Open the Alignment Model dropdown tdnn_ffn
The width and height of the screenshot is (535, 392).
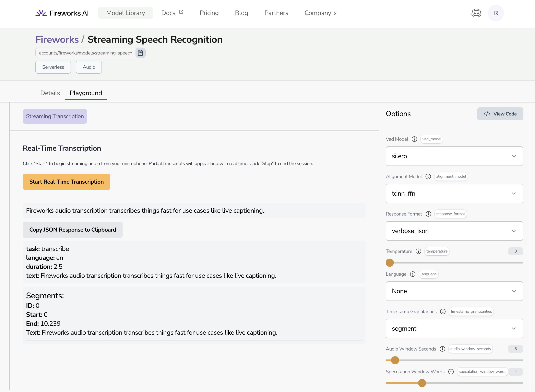click(x=454, y=194)
